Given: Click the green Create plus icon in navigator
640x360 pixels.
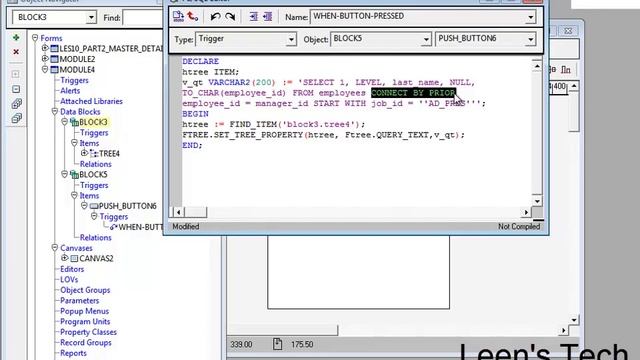Looking at the screenshot, I should coord(16,38).
